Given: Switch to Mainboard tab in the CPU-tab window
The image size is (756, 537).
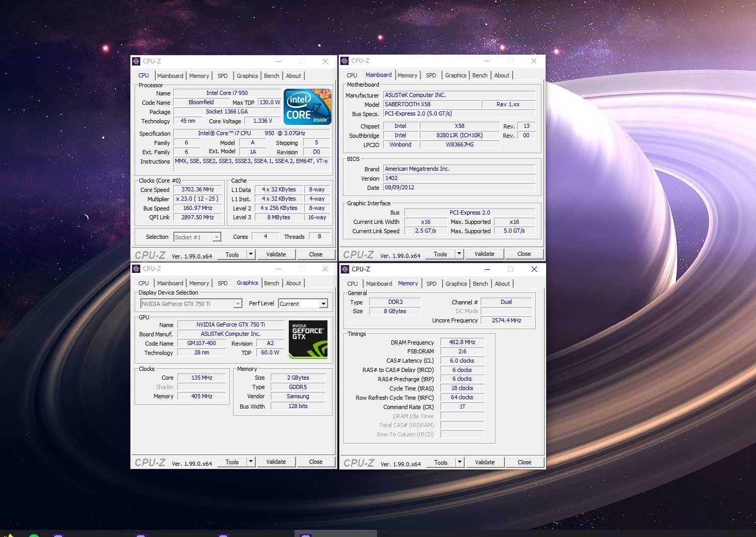Looking at the screenshot, I should tap(170, 76).
